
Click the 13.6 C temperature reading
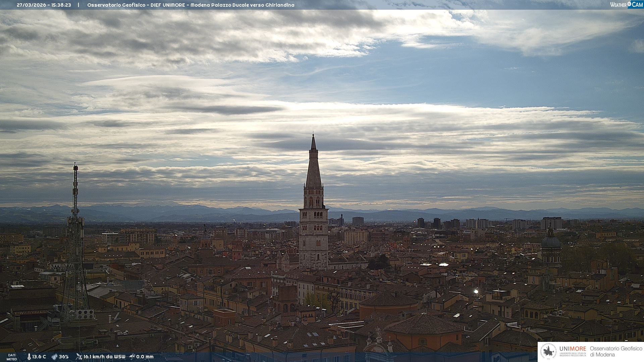click(x=39, y=357)
